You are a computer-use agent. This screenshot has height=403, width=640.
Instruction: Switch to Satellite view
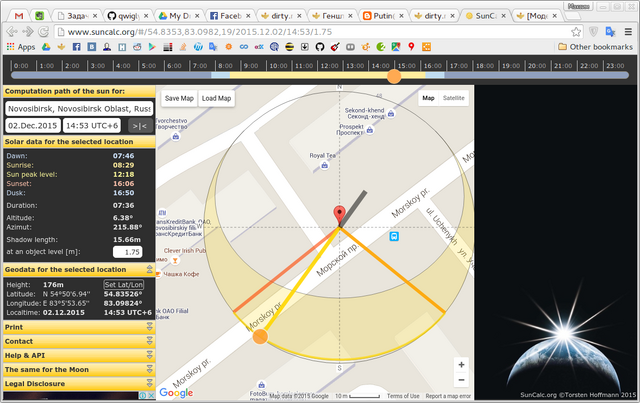(x=453, y=98)
